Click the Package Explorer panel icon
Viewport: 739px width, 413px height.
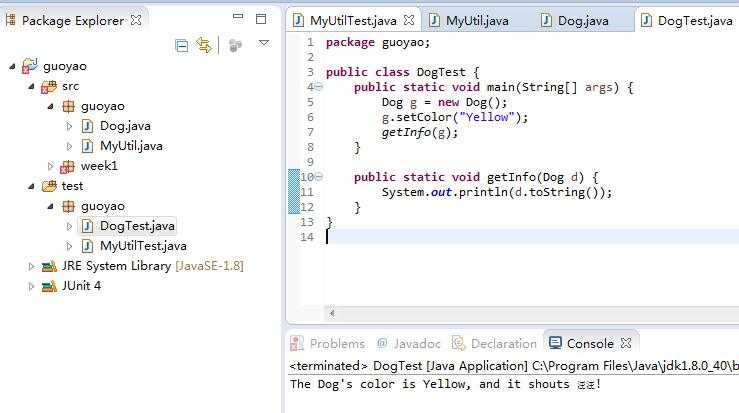(11, 20)
